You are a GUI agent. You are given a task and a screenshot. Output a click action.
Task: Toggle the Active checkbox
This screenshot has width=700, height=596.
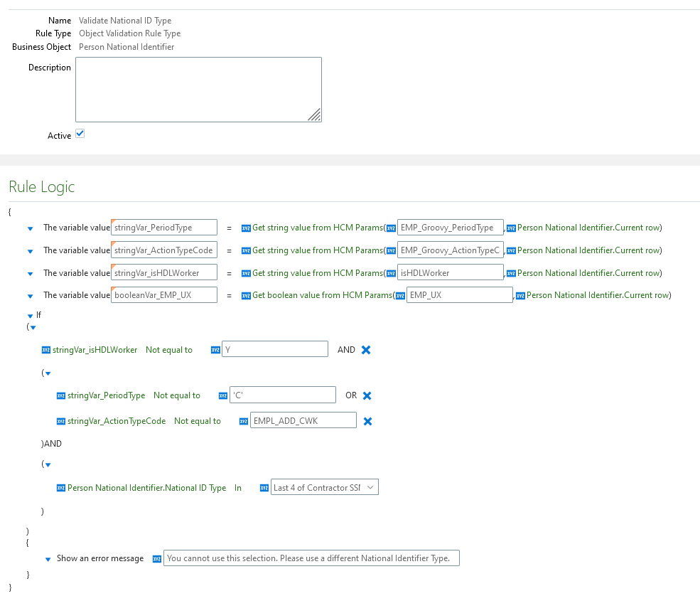point(80,132)
